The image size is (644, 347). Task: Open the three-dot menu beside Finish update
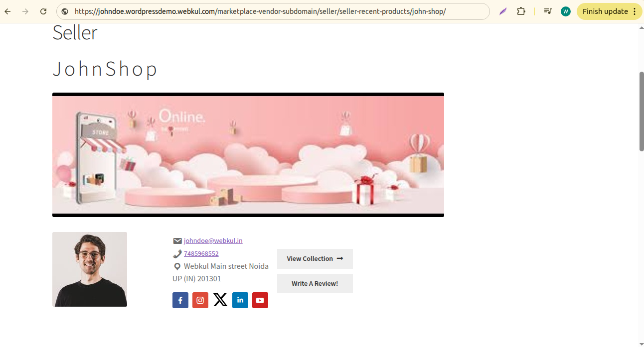635,11
